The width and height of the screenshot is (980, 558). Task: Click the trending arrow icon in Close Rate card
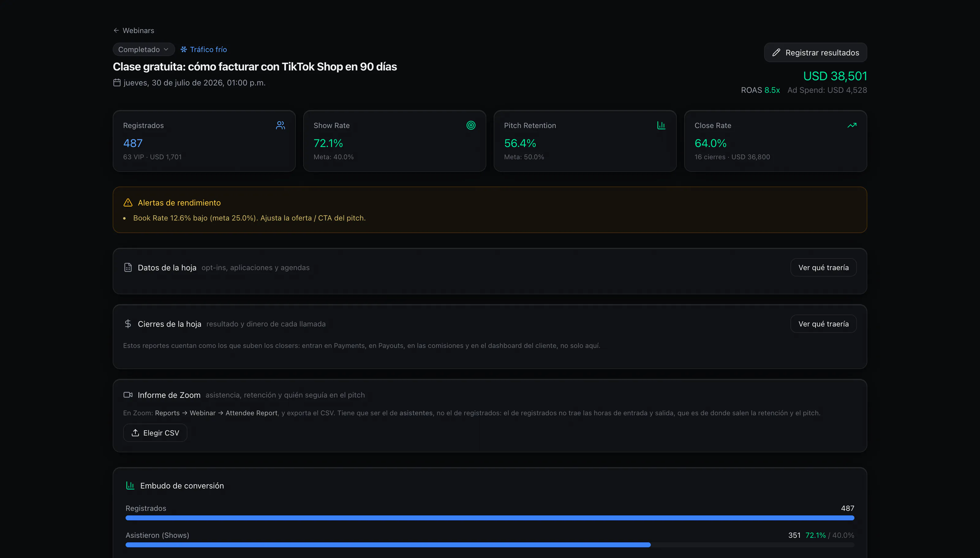[x=852, y=125]
